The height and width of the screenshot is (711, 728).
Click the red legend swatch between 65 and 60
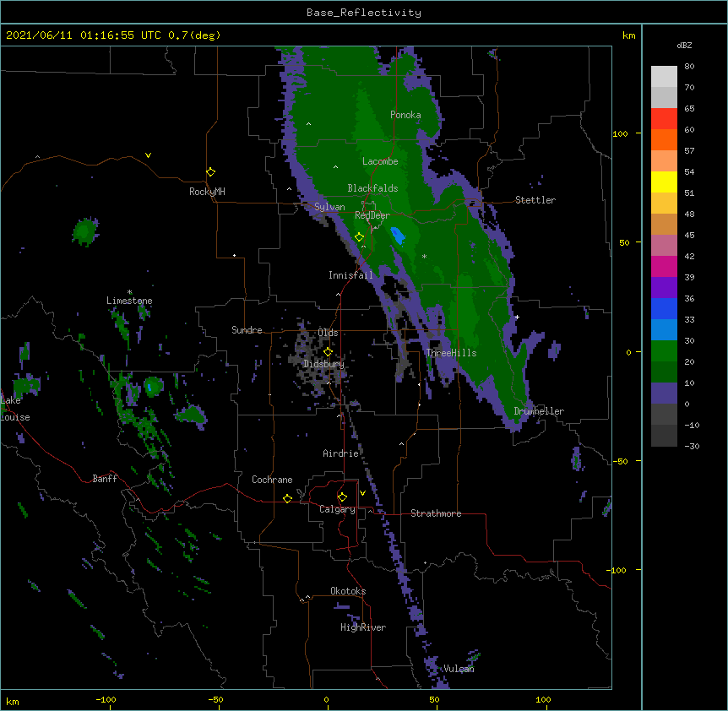coord(664,119)
